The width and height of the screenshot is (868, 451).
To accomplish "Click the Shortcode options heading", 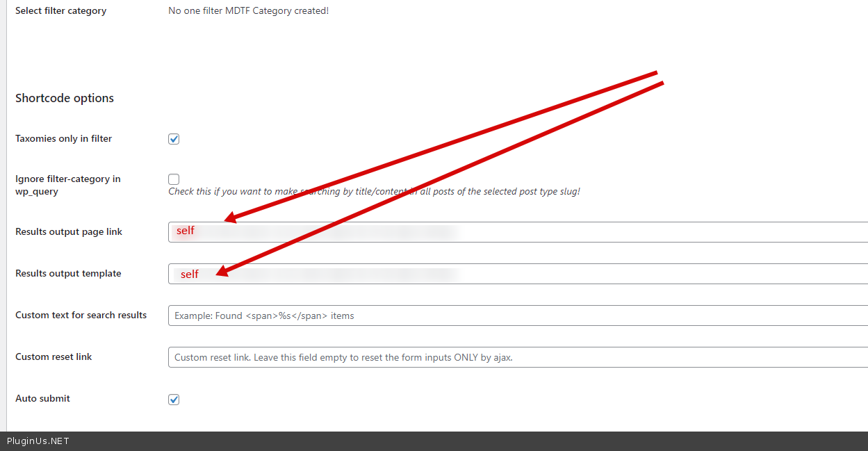I will [65, 99].
